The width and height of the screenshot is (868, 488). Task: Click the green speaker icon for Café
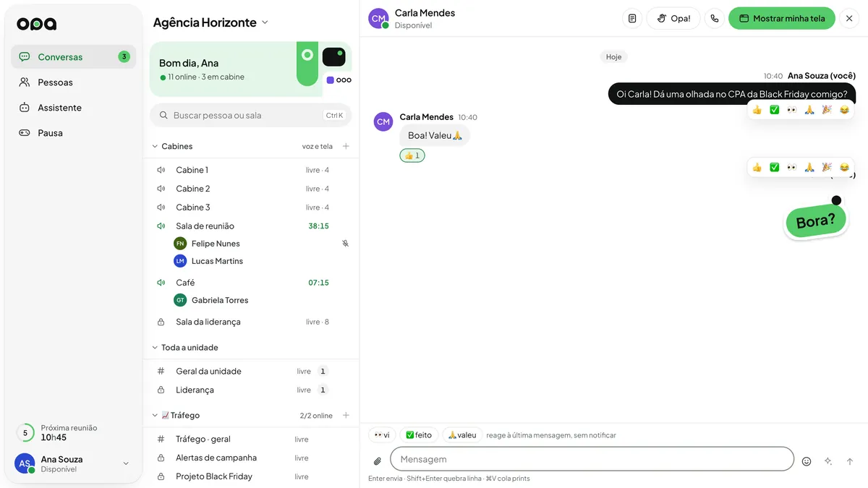(x=161, y=283)
